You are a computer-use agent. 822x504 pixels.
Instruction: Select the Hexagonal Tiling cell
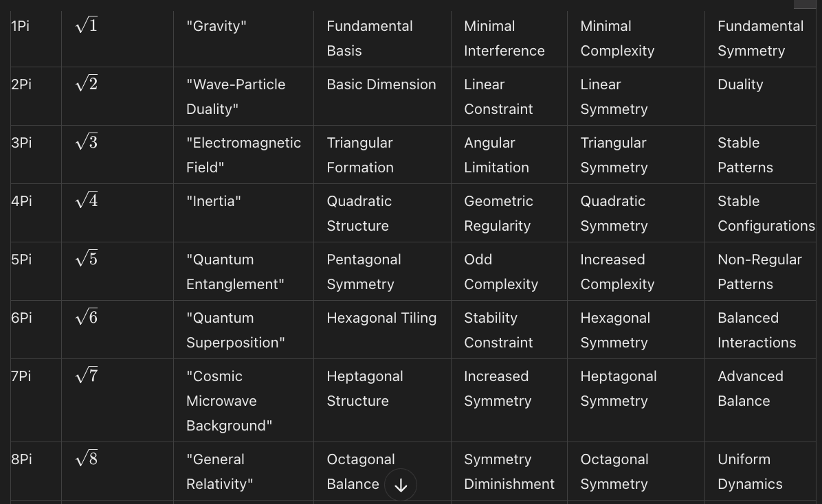(381, 318)
